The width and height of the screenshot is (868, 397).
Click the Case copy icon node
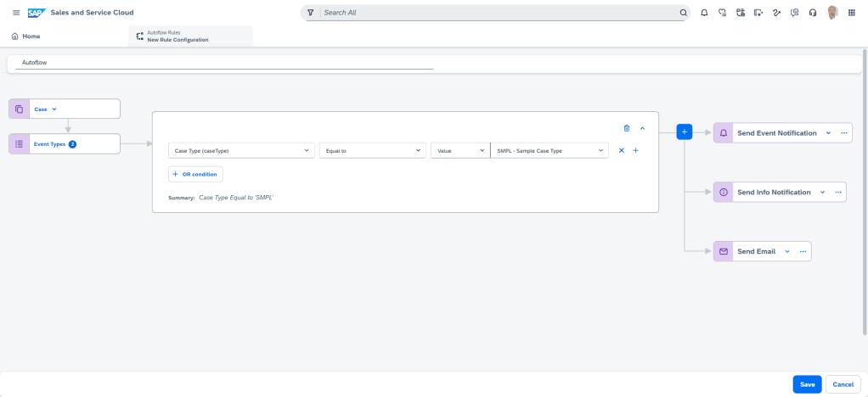point(19,109)
